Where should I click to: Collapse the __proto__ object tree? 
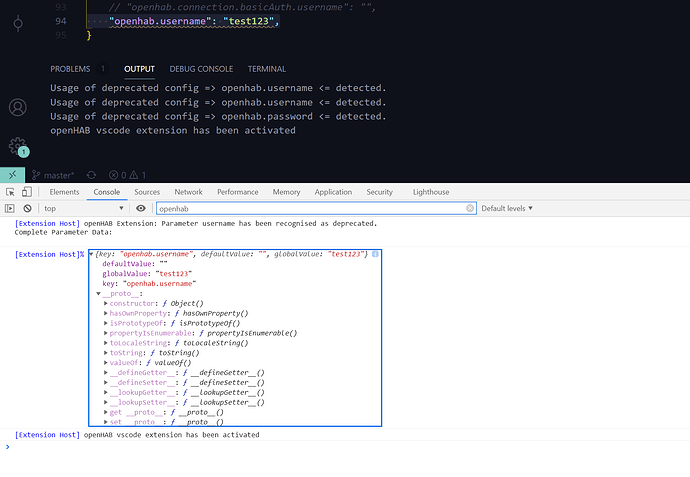click(99, 293)
